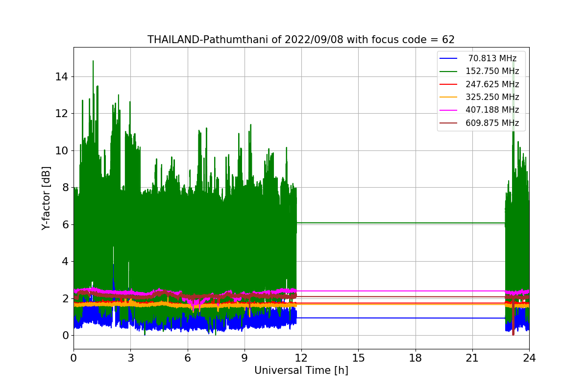The image size is (588, 392).
Task: Select the 407.188 MHz legend label
Action: pos(492,110)
